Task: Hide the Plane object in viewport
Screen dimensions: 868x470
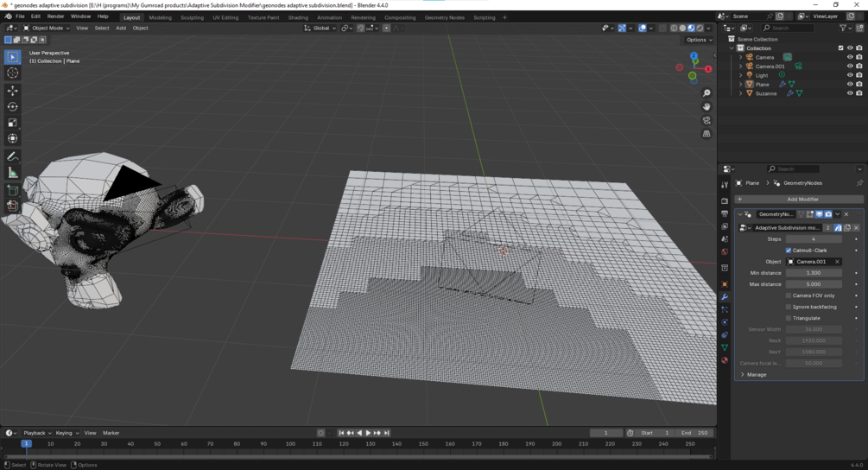Action: pyautogui.click(x=850, y=84)
